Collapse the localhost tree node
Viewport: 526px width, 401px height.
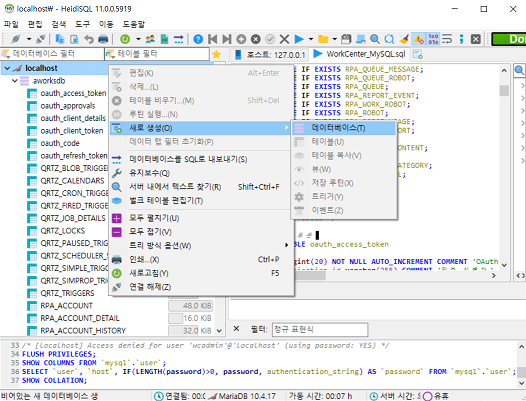[7, 68]
